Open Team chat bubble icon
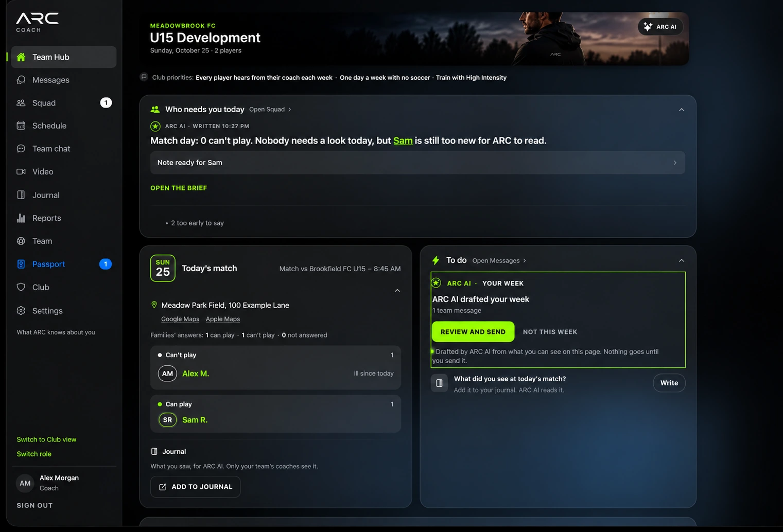783x532 pixels. tap(21, 149)
